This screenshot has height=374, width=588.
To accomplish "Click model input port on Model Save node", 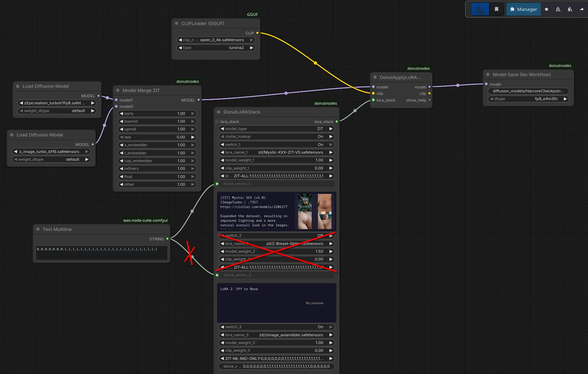I will tap(486, 84).
